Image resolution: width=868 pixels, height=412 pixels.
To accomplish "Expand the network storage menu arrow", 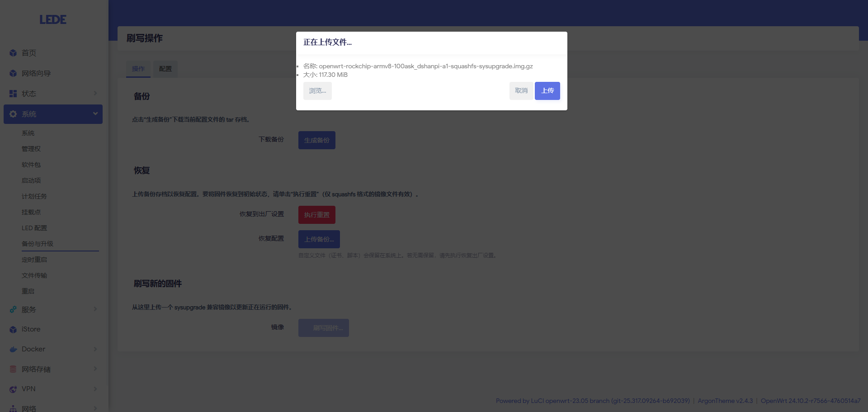I will [x=95, y=369].
